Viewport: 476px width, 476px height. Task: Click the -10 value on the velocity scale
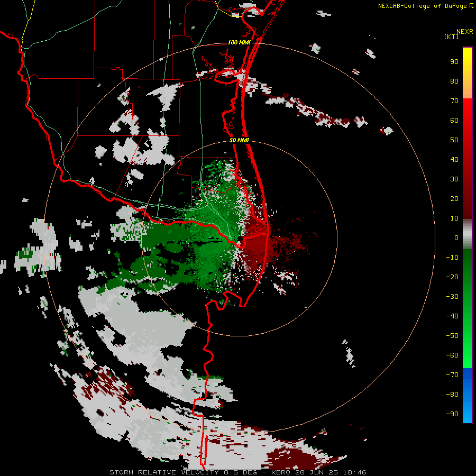pyautogui.click(x=452, y=258)
